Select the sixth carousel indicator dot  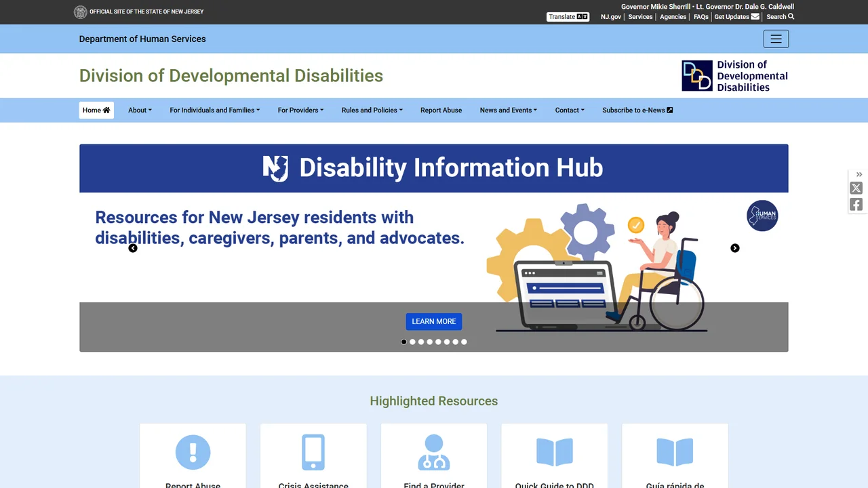pyautogui.click(x=447, y=342)
